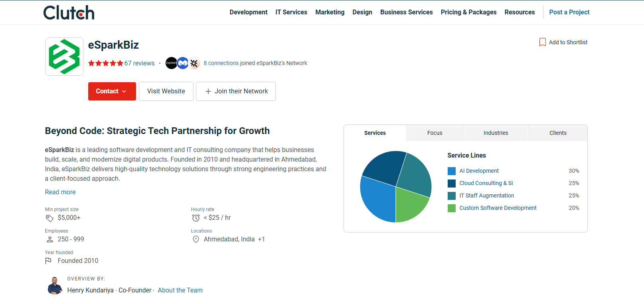Click the Join their Network button
This screenshot has height=304, width=644.
236,91
